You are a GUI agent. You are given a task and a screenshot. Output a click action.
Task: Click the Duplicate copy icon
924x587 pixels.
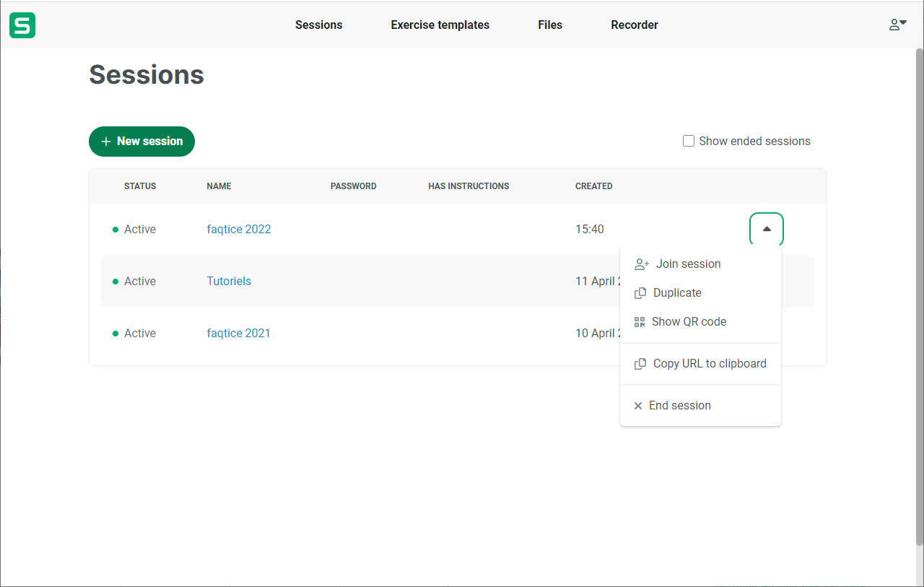point(640,293)
